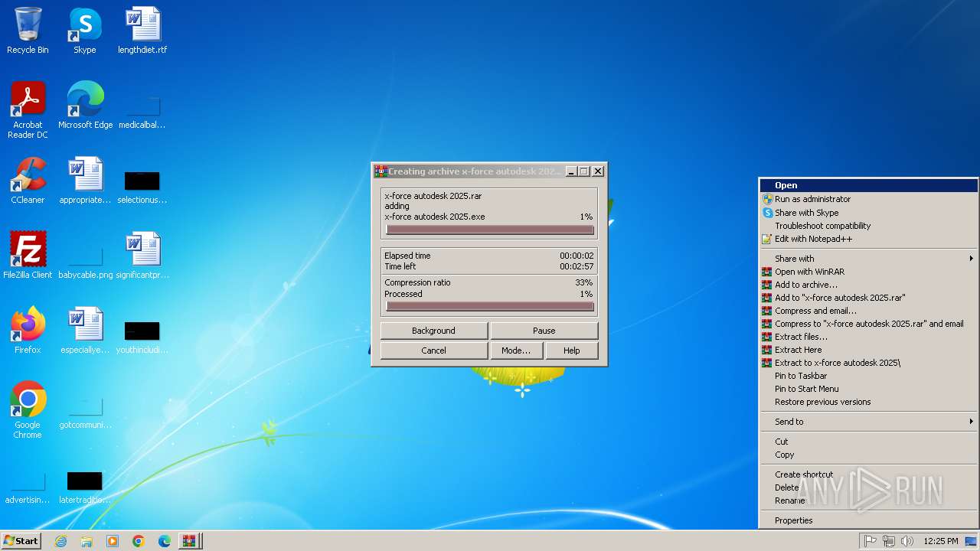Viewport: 980px width, 551px height.
Task: Expand the Share with submenu
Action: pyautogui.click(x=868, y=259)
